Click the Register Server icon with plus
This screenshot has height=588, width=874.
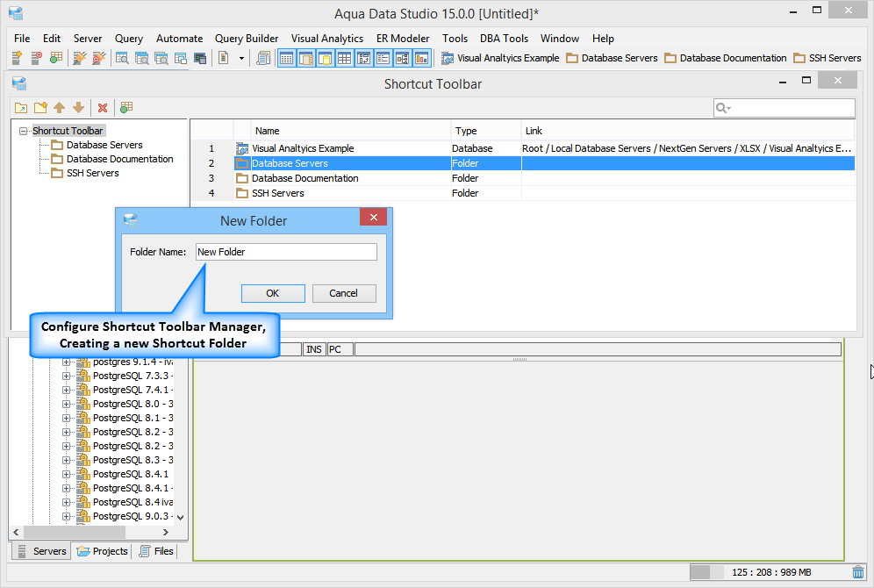coord(17,57)
